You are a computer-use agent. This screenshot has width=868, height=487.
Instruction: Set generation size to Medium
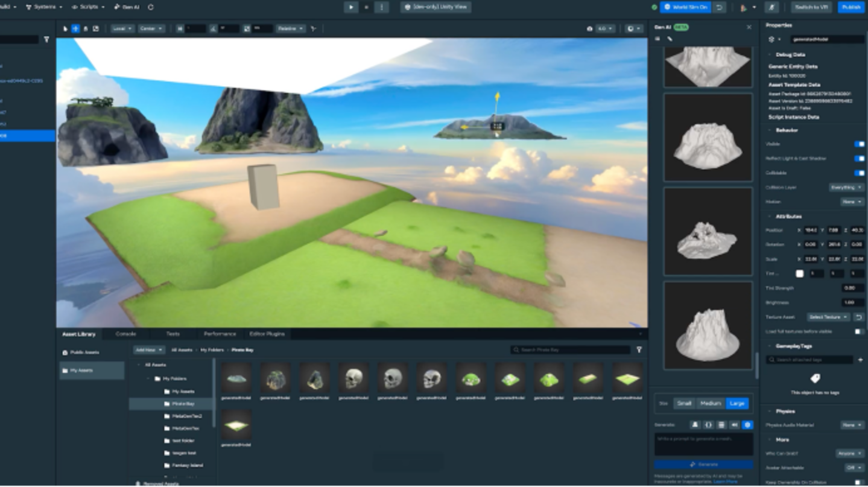point(710,403)
